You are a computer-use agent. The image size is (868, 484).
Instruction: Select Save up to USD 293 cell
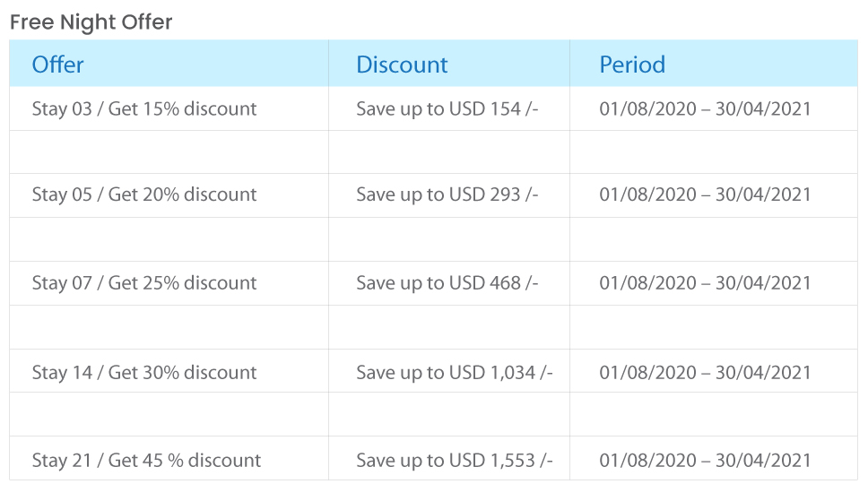(449, 195)
